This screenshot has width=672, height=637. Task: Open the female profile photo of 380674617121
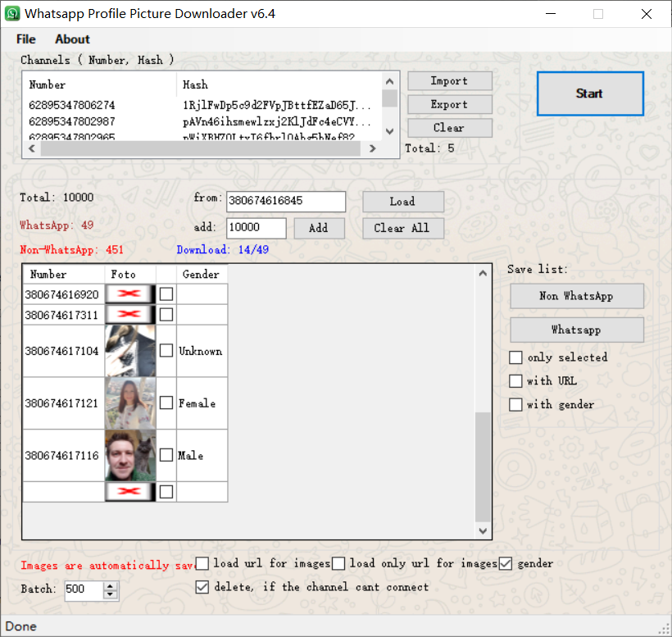(x=130, y=403)
